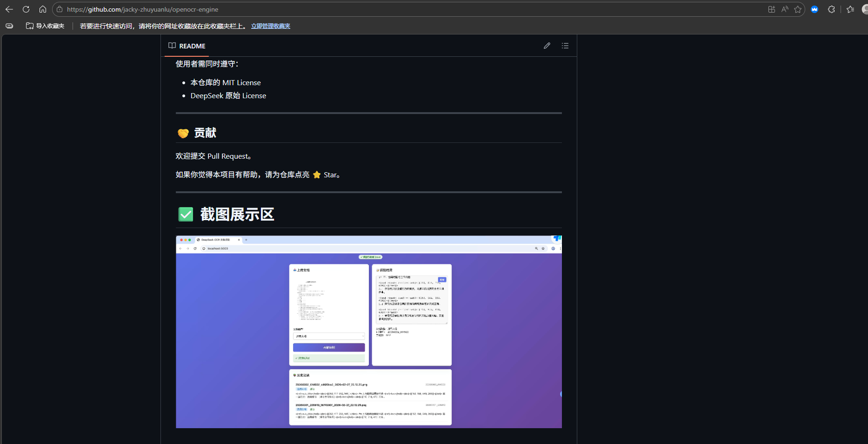The height and width of the screenshot is (444, 868).
Task: Open the browser profile avatar
Action: (x=865, y=9)
